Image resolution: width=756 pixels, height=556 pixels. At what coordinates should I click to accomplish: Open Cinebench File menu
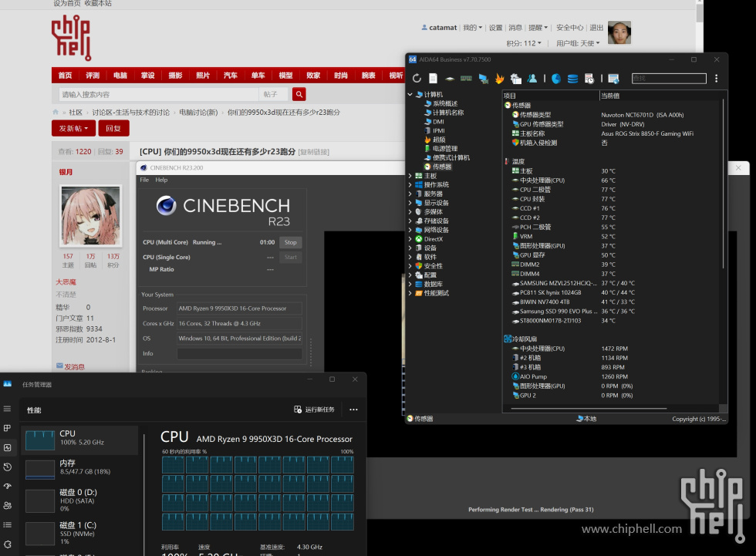[x=144, y=180]
